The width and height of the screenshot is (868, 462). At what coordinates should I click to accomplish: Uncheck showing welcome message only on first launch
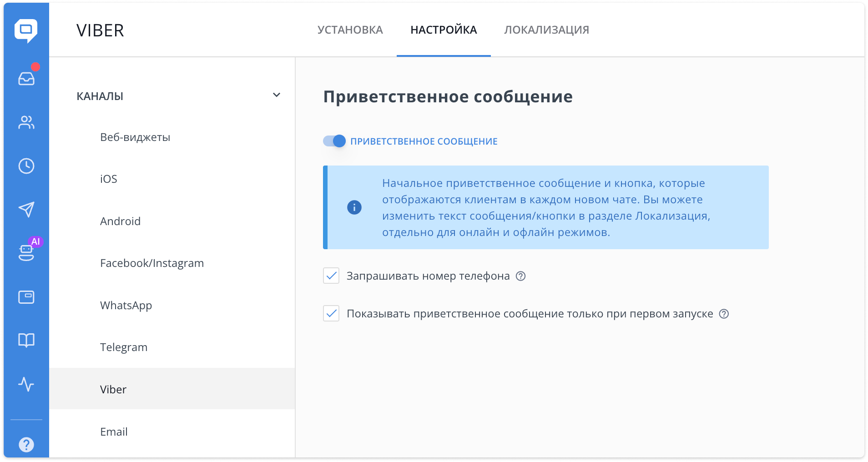point(331,313)
